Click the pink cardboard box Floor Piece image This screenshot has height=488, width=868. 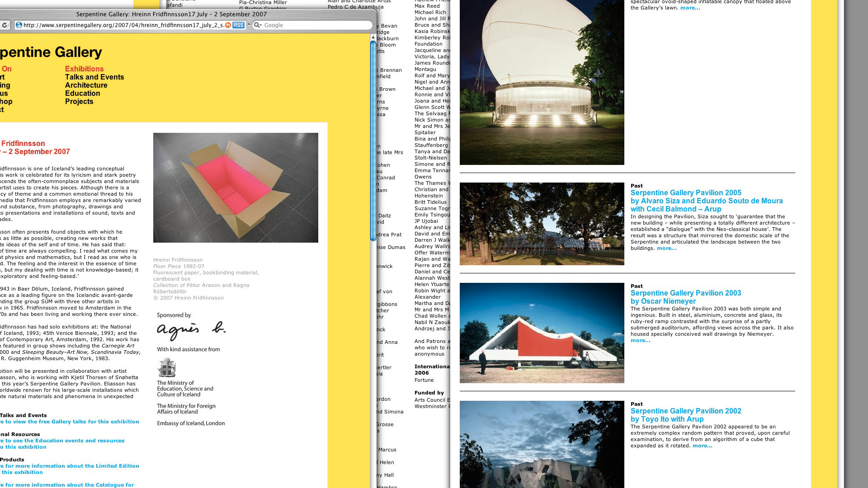coord(236,188)
